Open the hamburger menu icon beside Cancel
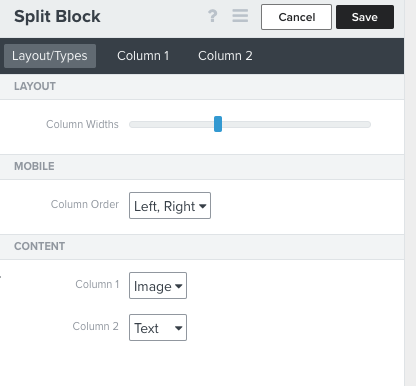 coord(240,16)
